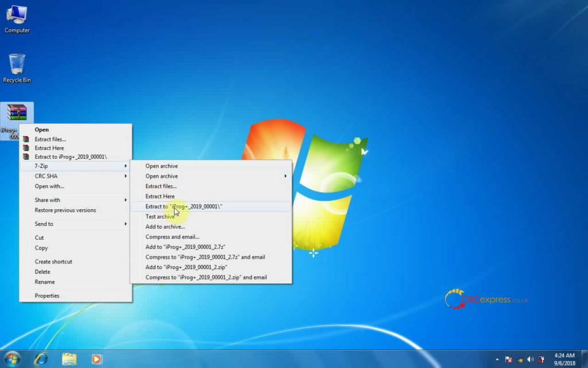Select the iProg+ WinRAR archive icon
Screen dimensions: 588x368
(x=17, y=113)
